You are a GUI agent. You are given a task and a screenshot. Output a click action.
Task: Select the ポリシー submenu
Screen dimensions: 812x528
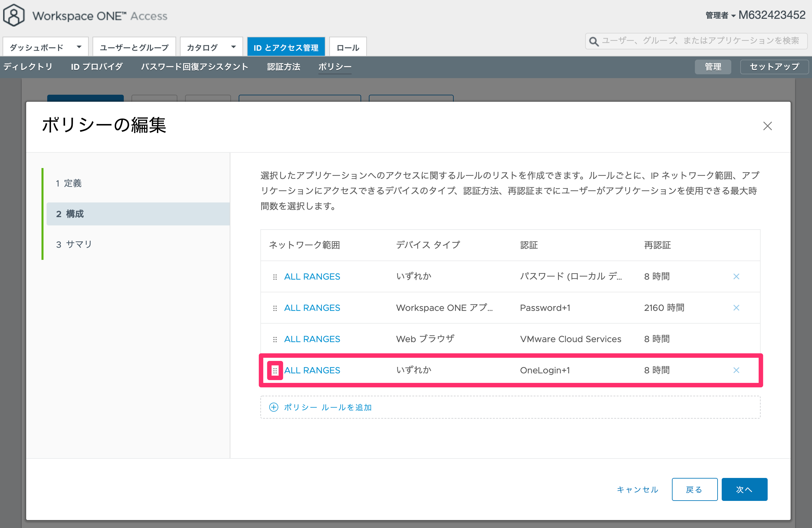pos(335,67)
